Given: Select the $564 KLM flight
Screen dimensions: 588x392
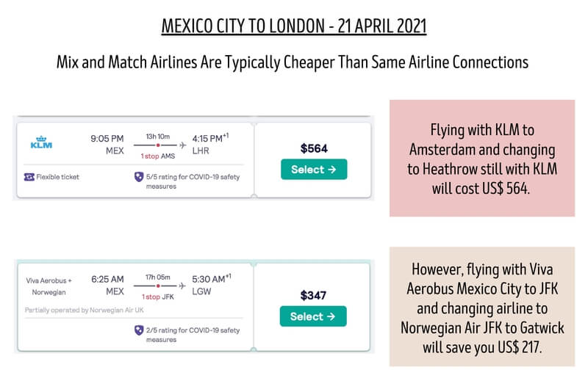Looking at the screenshot, I should pyautogui.click(x=313, y=170).
